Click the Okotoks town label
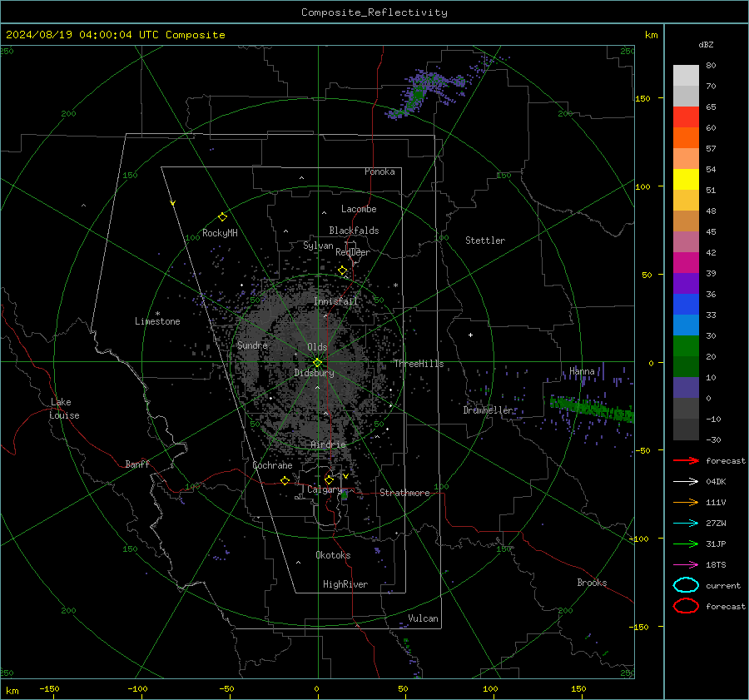This screenshot has height=700, width=749. tap(333, 555)
